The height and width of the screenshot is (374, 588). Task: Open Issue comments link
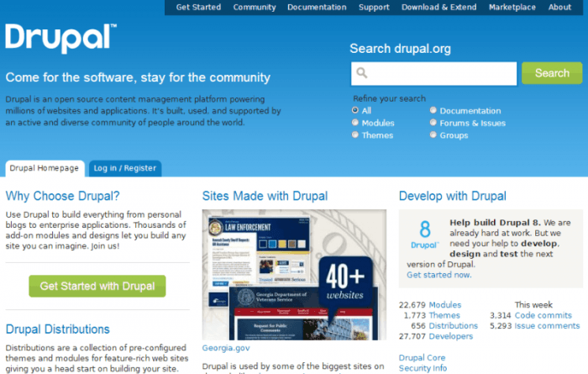[x=547, y=326]
